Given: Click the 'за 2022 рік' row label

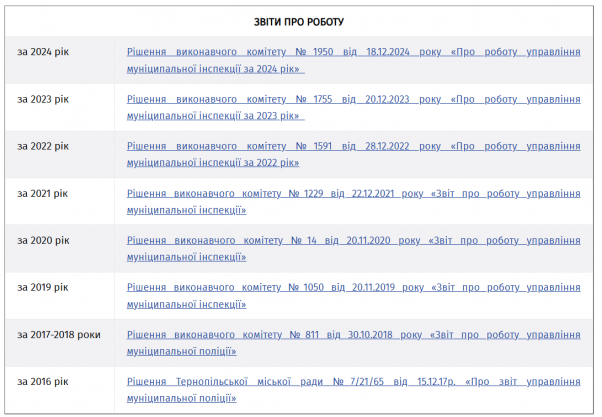Looking at the screenshot, I should 44,146.
